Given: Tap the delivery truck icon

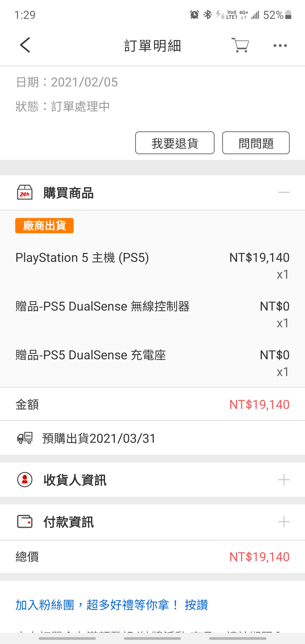Looking at the screenshot, I should coord(25,438).
